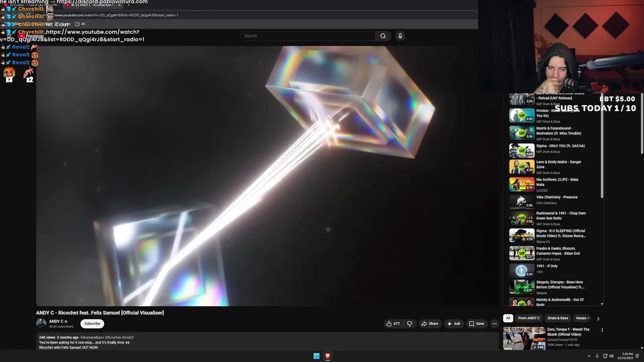This screenshot has height=362, width=644.
Task: Open the tray microphone indicator
Action: (597, 356)
